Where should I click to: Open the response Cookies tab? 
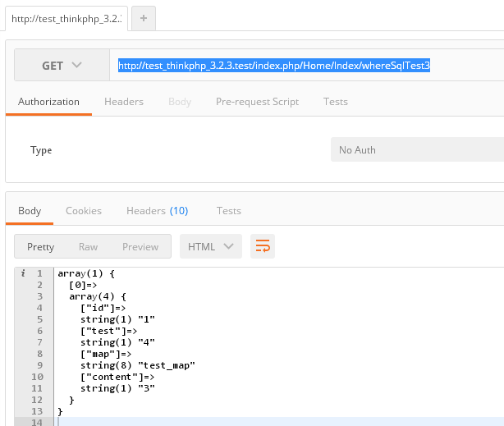(x=84, y=211)
